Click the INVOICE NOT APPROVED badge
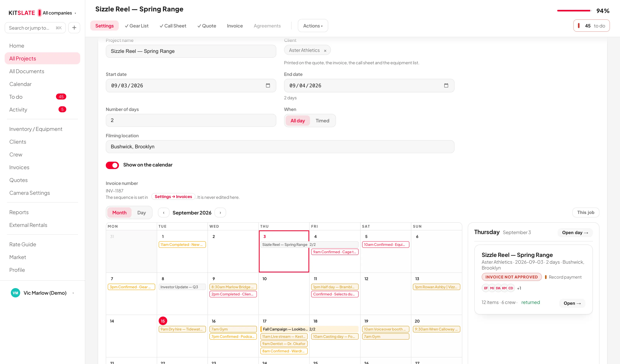Screen dimensions: 620x364 tap(511, 277)
